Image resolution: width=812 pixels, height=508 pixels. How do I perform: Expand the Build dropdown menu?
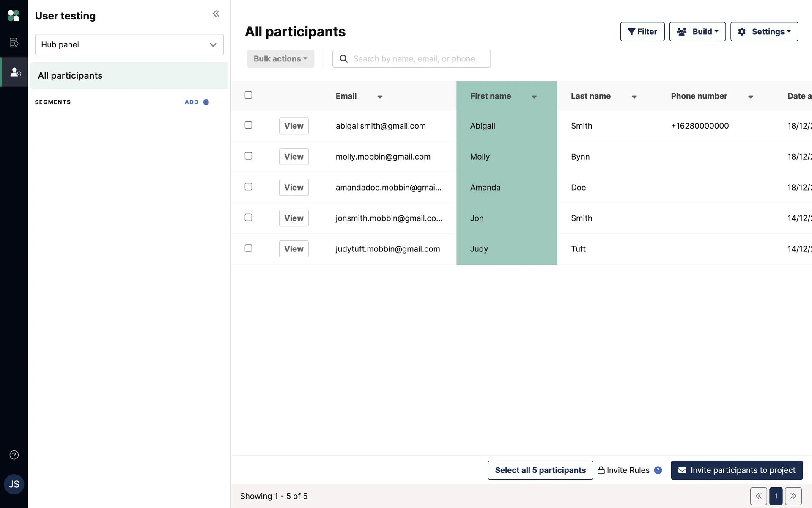(x=697, y=32)
